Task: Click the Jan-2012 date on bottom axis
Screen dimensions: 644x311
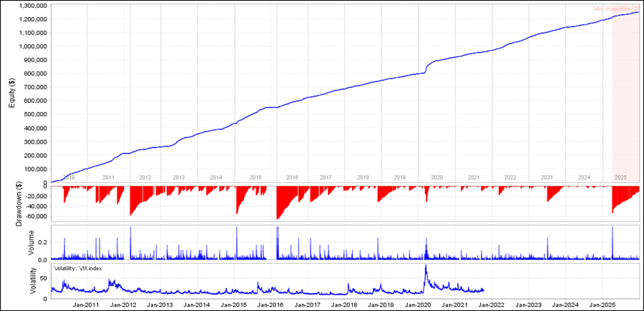Action: [x=124, y=306]
